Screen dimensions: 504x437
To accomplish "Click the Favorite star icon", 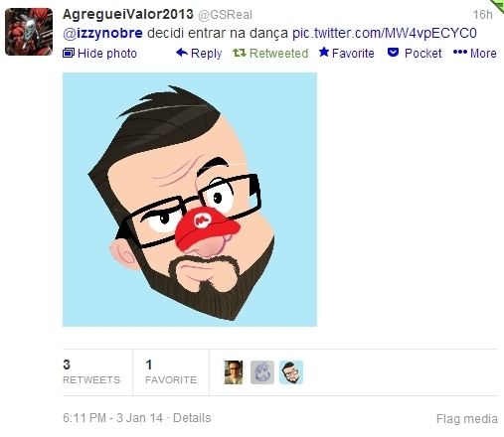I will pos(324,52).
